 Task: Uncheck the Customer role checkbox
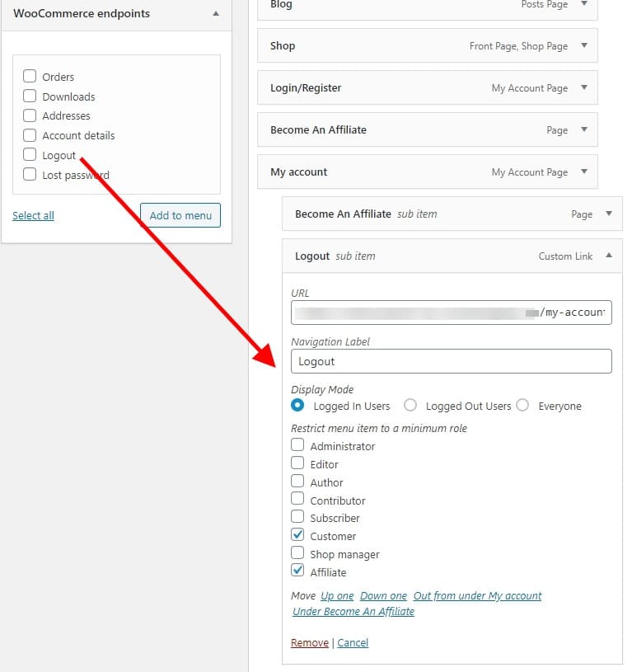297,534
